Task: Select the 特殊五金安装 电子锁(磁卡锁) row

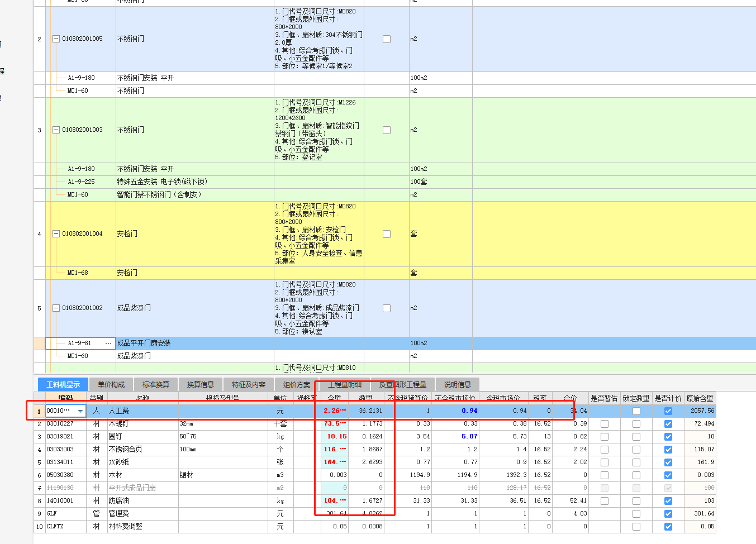Action: tap(394, 182)
